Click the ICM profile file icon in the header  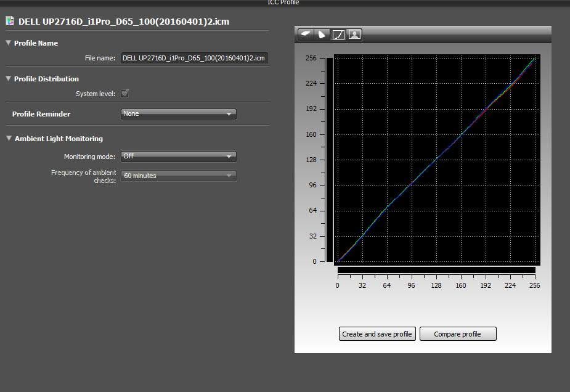coord(10,21)
